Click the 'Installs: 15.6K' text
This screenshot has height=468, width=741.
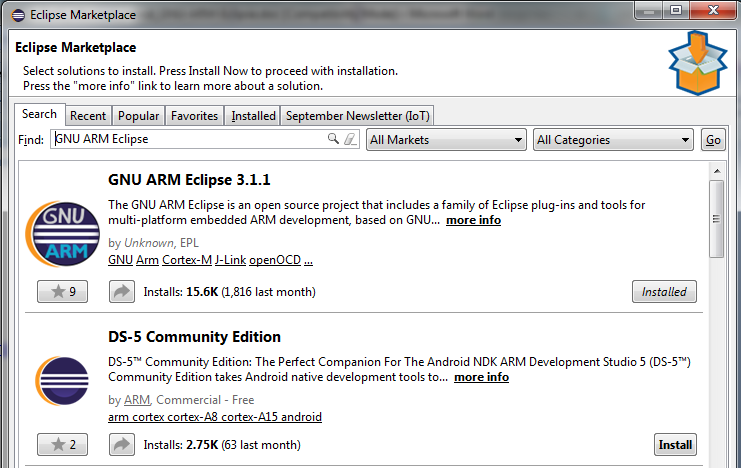click(181, 292)
